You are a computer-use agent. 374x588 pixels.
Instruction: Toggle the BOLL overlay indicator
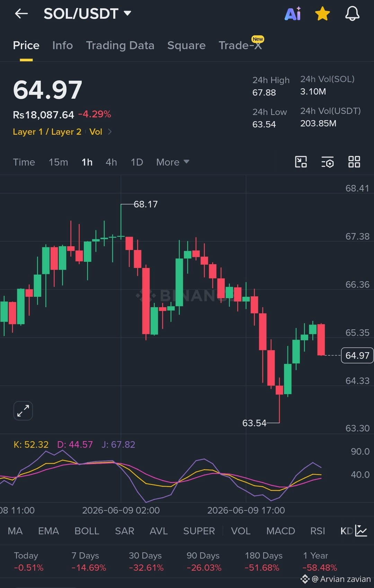[87, 531]
